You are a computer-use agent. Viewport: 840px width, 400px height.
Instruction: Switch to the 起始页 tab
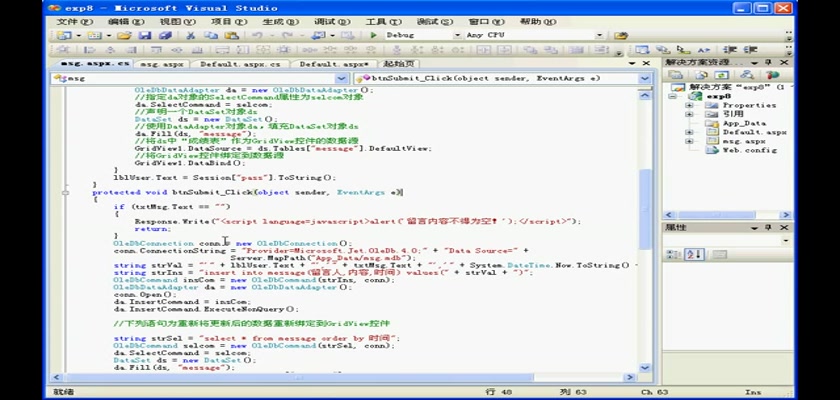(399, 64)
